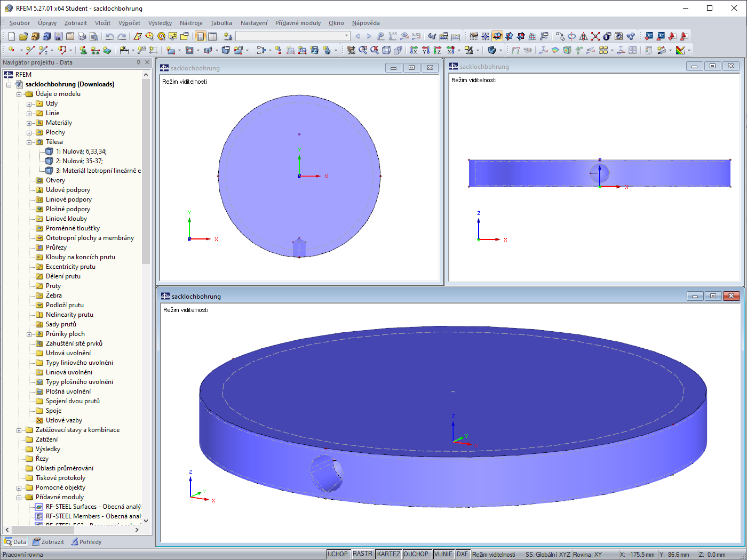Toggle the project navigator panel icon
The height and width of the screenshot is (560, 747).
point(200,36)
